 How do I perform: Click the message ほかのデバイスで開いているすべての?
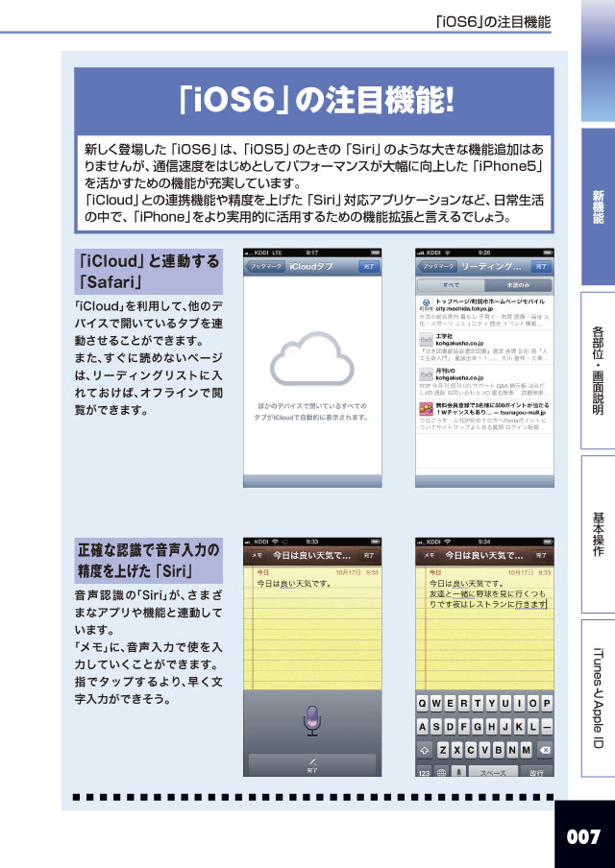coord(312,406)
